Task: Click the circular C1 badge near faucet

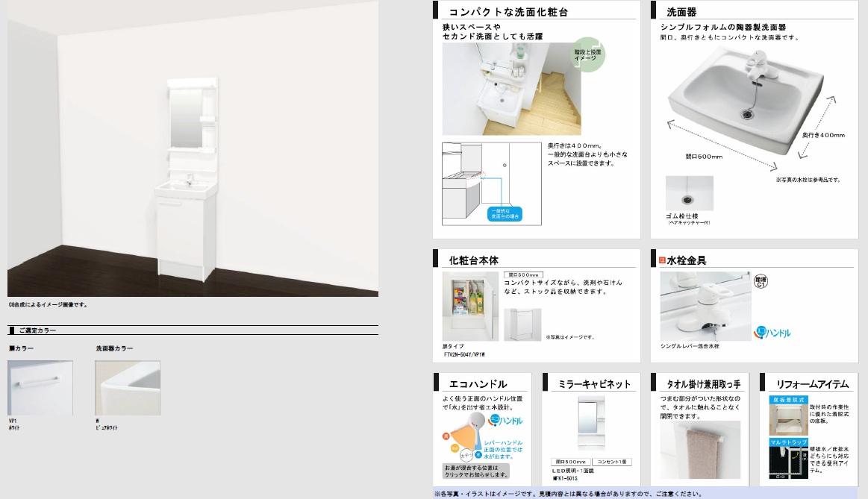Action: pos(761,280)
